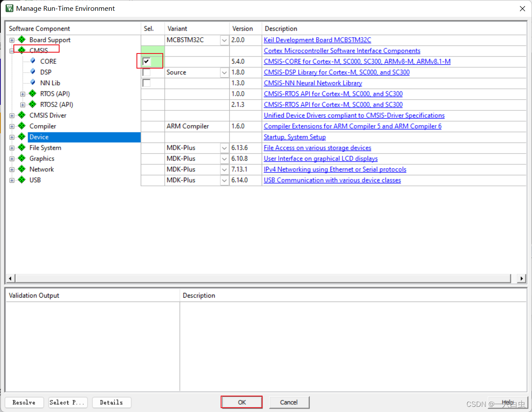
Task: Open Startup, System Setup link
Action: 295,137
